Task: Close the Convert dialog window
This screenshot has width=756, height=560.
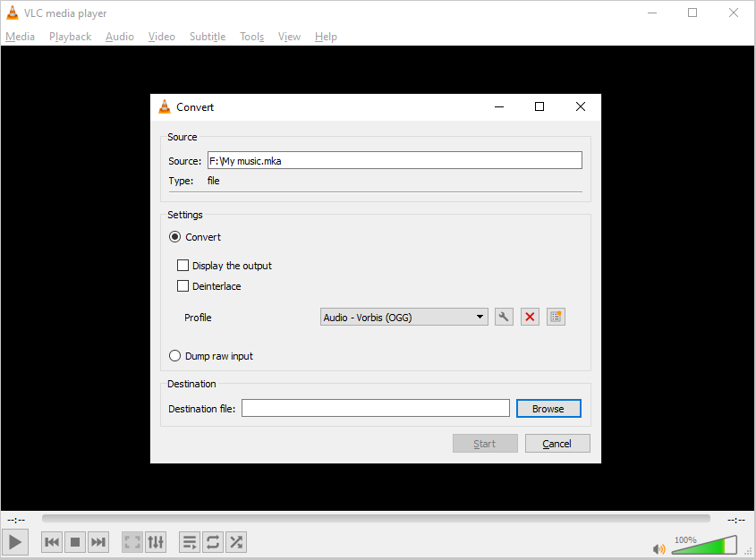Action: click(x=581, y=106)
